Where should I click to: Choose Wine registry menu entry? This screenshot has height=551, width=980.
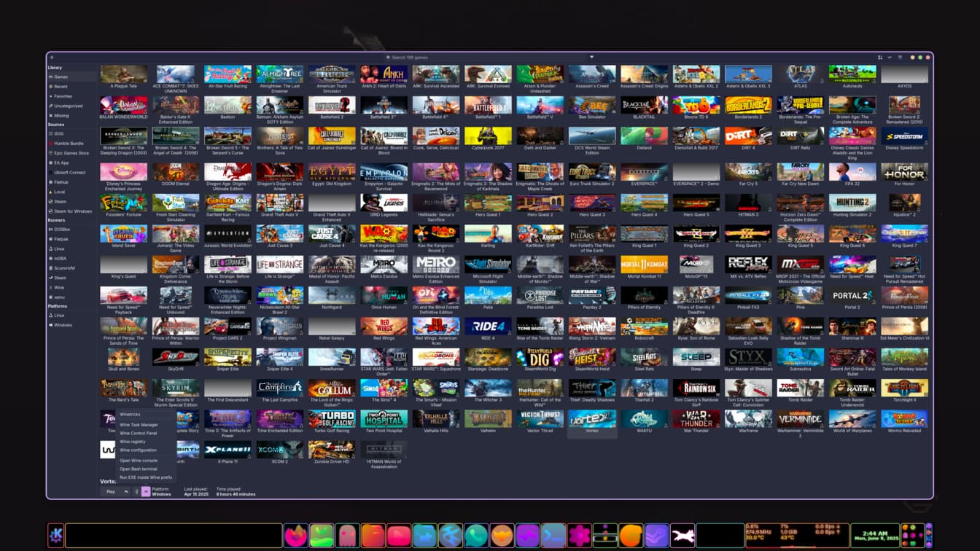tap(146, 442)
